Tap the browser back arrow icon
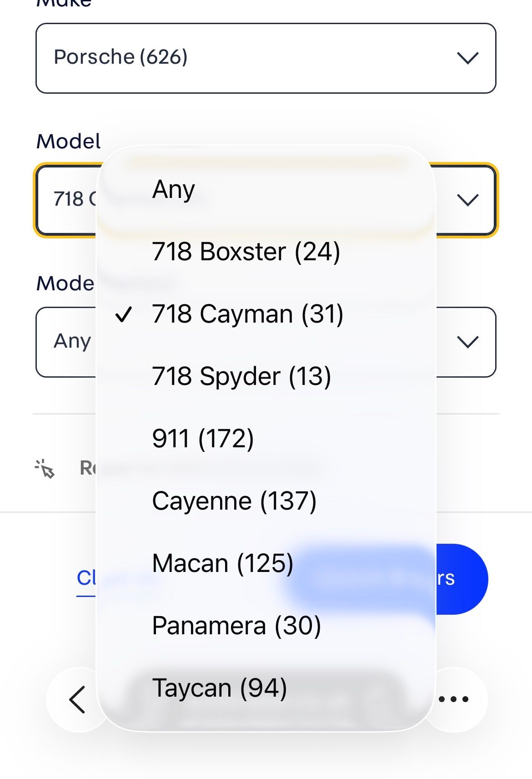This screenshot has height=779, width=532. (x=78, y=699)
